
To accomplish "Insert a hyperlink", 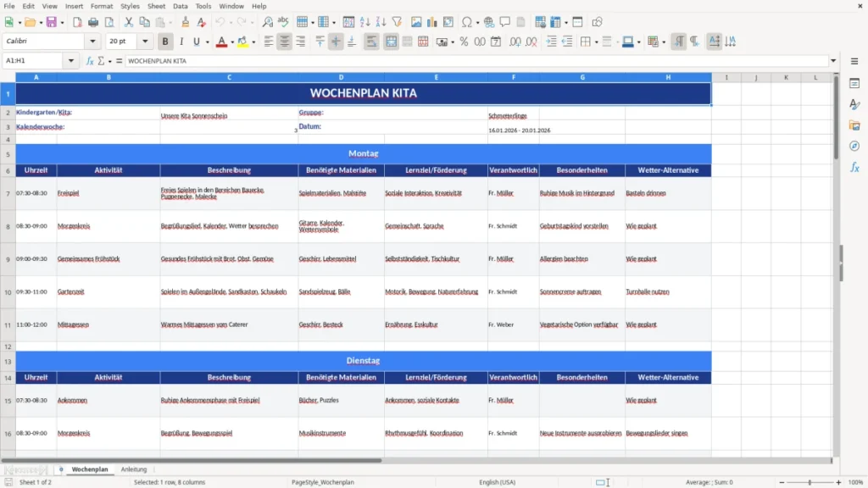I will (x=489, y=22).
